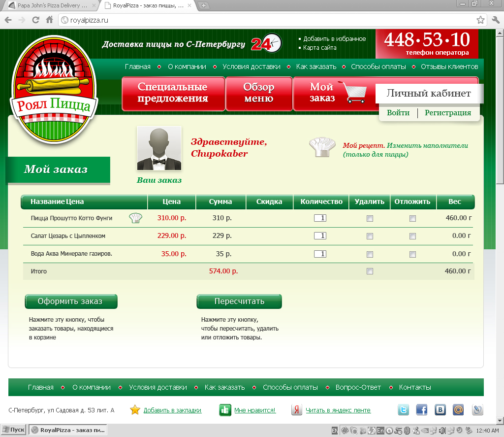Viewport: 504px width, 437px height.
Task: Open top nav Условия доставки
Action: click(252, 67)
